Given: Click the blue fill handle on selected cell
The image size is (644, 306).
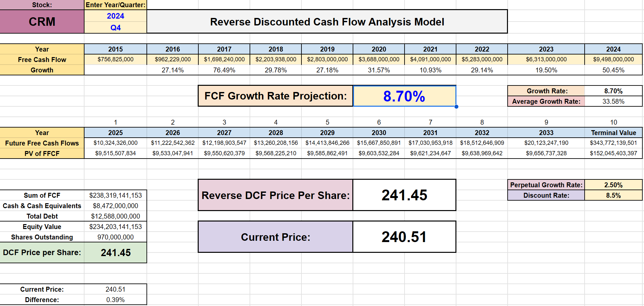Looking at the screenshot, I should (456, 107).
